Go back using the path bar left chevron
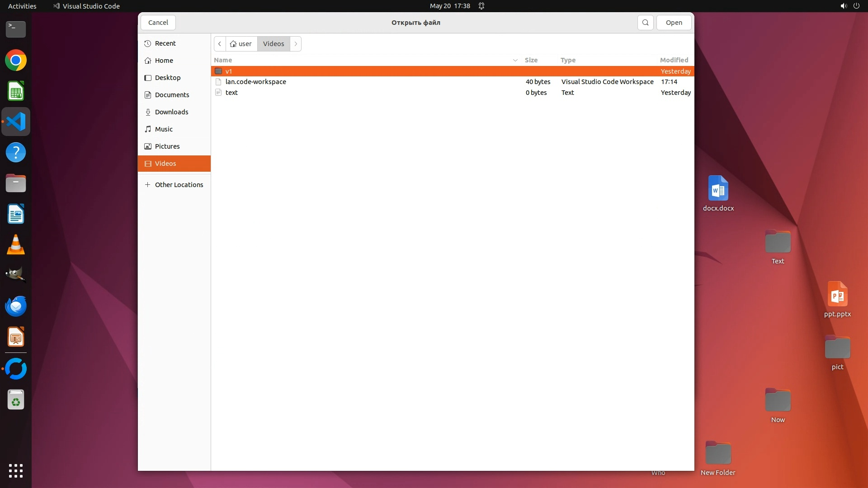The image size is (868, 488). coord(220,44)
